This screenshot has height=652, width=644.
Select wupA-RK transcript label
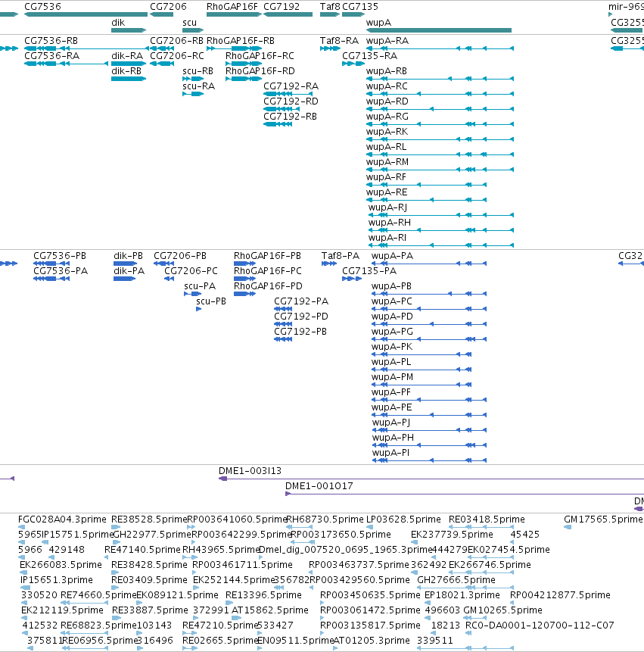pyautogui.click(x=387, y=132)
